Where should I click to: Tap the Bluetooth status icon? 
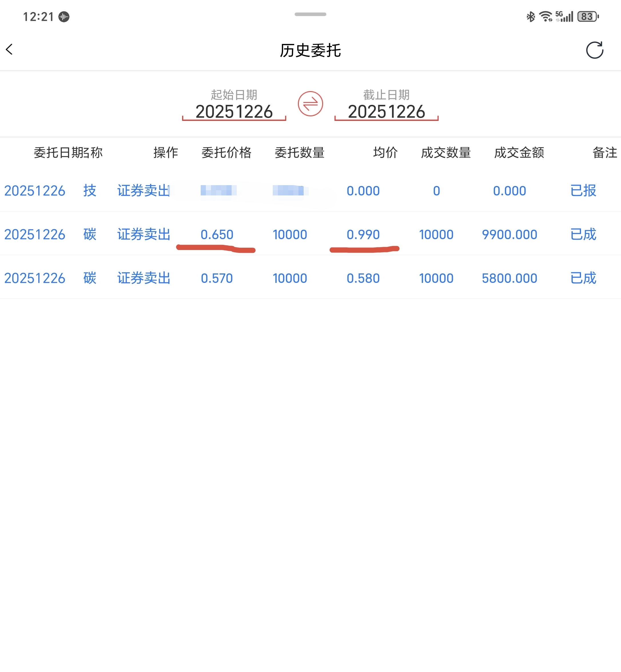(531, 17)
